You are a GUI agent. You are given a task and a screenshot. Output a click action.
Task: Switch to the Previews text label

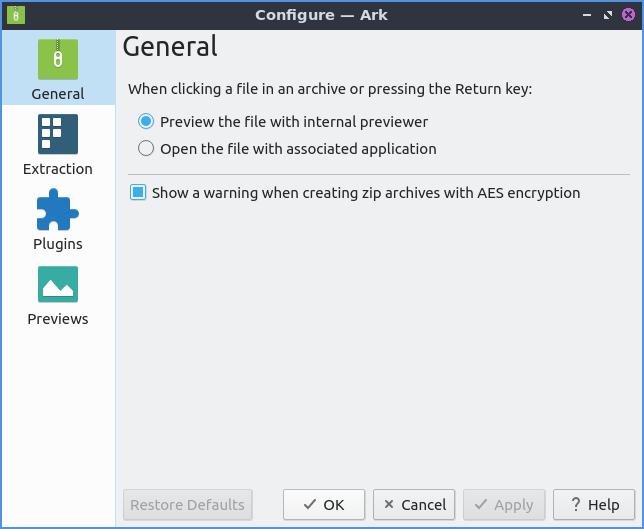58,319
